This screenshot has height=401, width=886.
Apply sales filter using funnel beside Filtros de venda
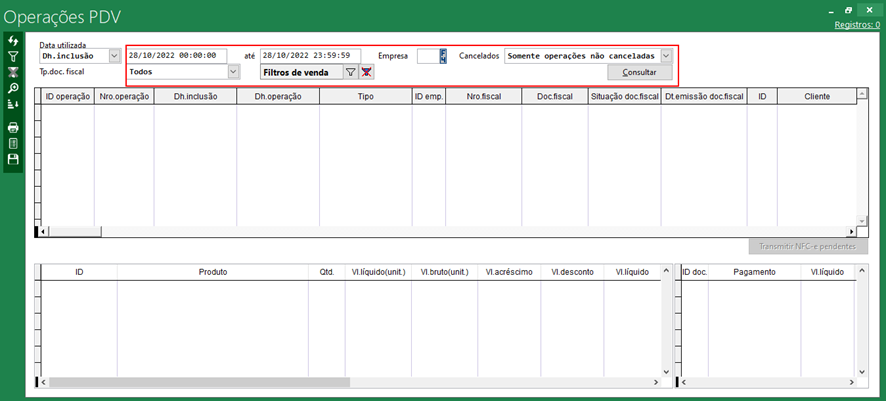pos(350,72)
